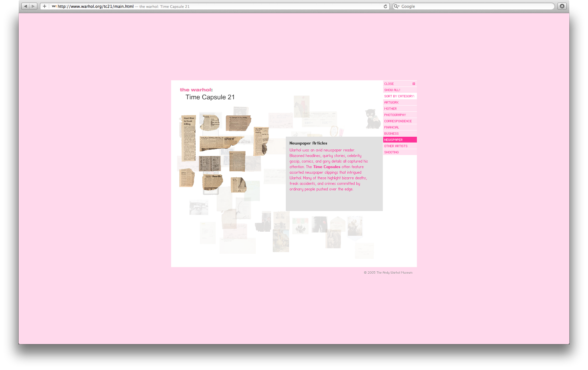Open the OTHER ARTISTS category
This screenshot has width=588, height=370.
pyautogui.click(x=395, y=146)
